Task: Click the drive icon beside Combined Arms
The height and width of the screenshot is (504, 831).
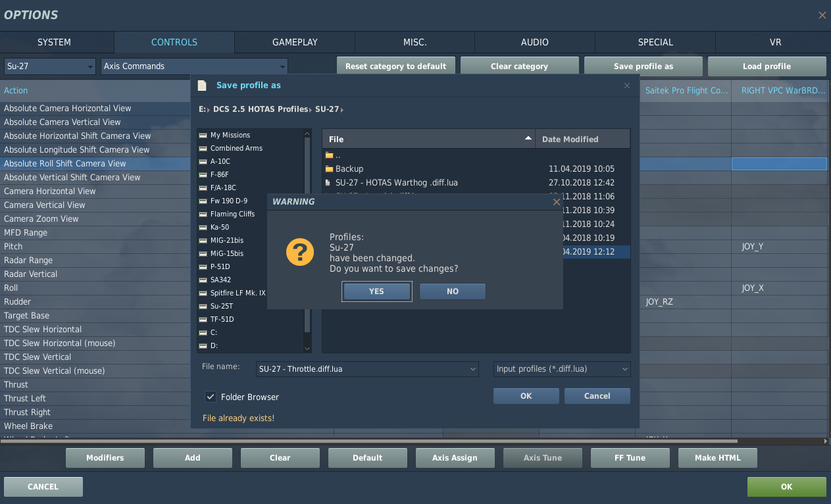Action: click(203, 148)
